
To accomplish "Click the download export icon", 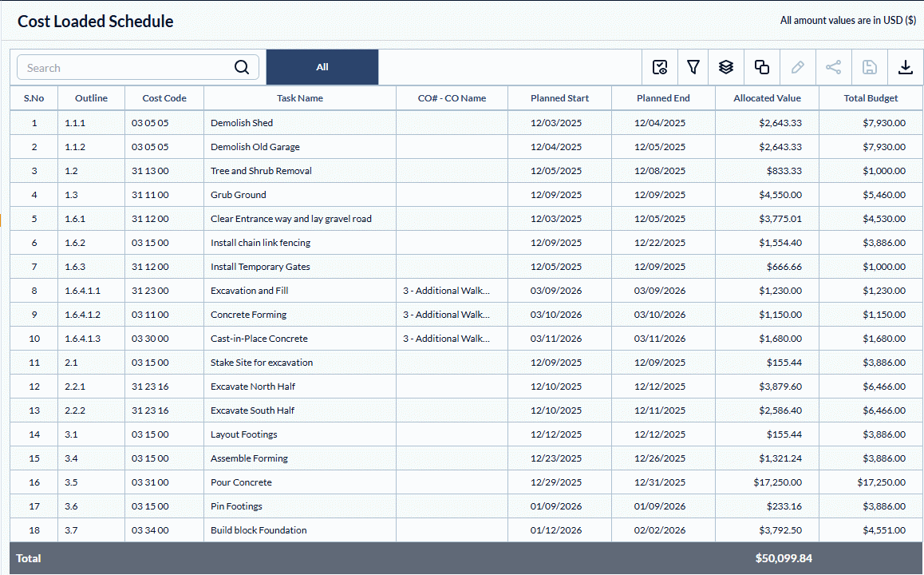I will pyautogui.click(x=905, y=67).
